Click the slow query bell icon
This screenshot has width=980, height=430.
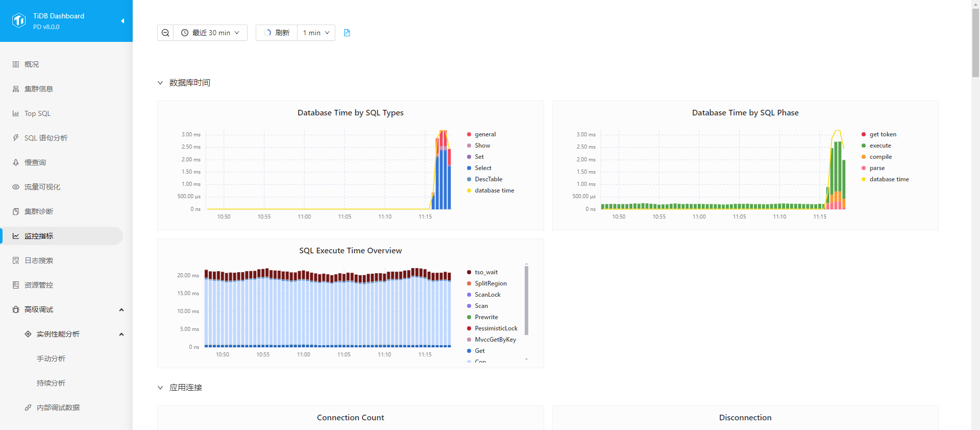pyautogui.click(x=16, y=162)
